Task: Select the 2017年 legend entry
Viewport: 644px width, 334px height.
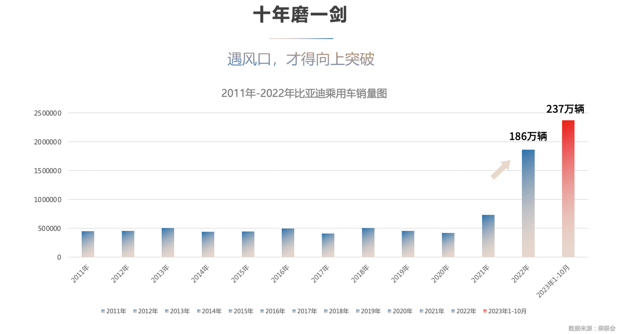Action: pyautogui.click(x=305, y=311)
